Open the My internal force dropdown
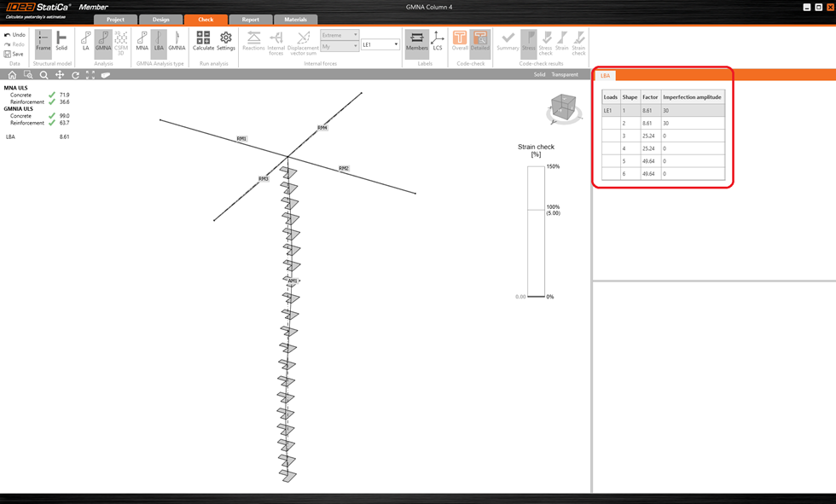This screenshot has height=504, width=836. [338, 48]
